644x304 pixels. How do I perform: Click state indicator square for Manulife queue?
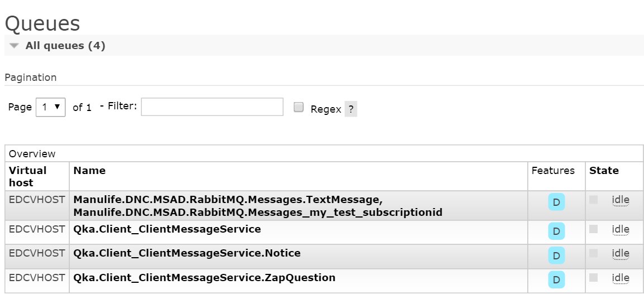tap(594, 200)
